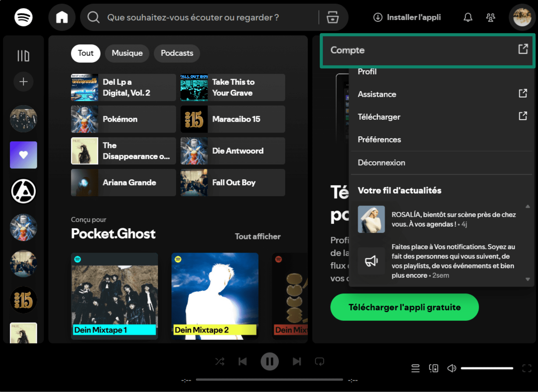Expand the library sidebar icon
This screenshot has height=392, width=538.
23,56
